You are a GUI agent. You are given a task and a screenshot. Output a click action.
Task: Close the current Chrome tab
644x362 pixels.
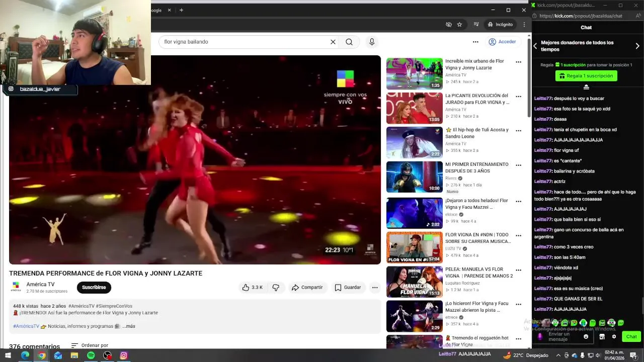coord(170,10)
